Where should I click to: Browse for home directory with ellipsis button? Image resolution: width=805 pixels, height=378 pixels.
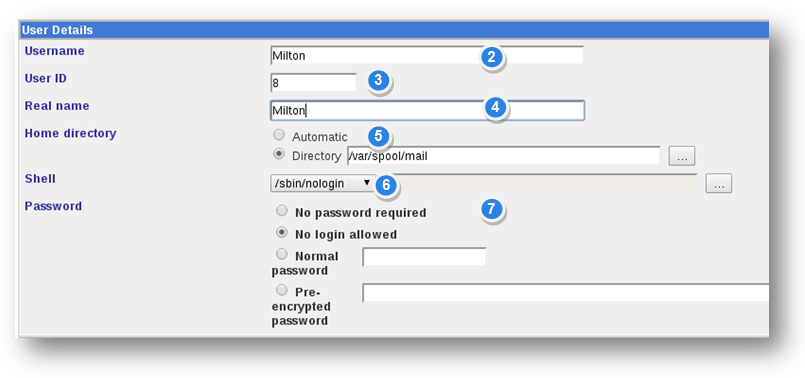(682, 156)
